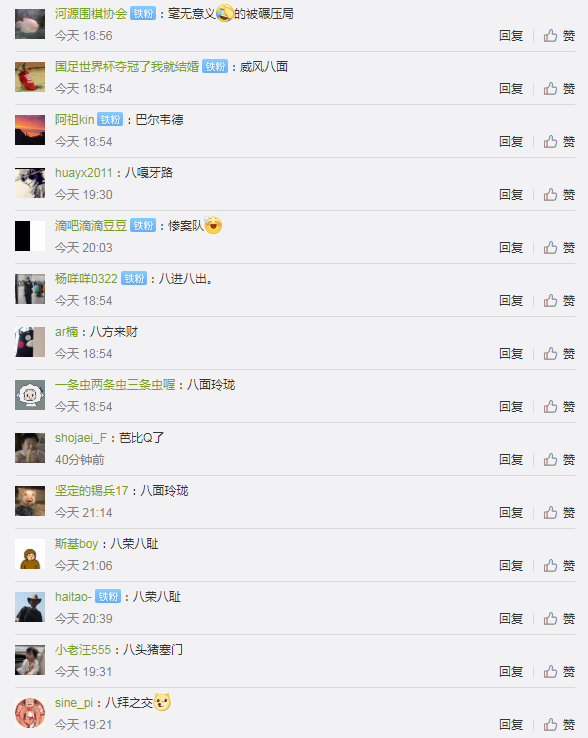
Task: Open username link 一条虫两条虫三条虫喔
Action: [115, 385]
